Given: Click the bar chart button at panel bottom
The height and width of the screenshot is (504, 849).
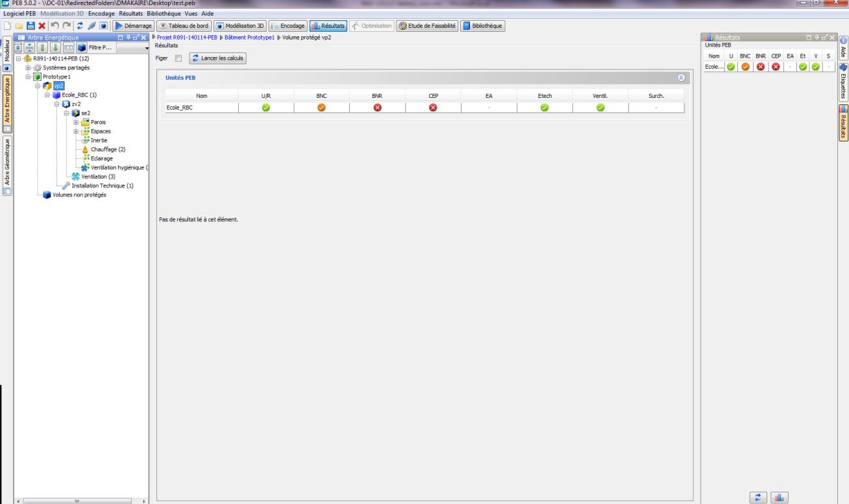Looking at the screenshot, I should (x=780, y=496).
